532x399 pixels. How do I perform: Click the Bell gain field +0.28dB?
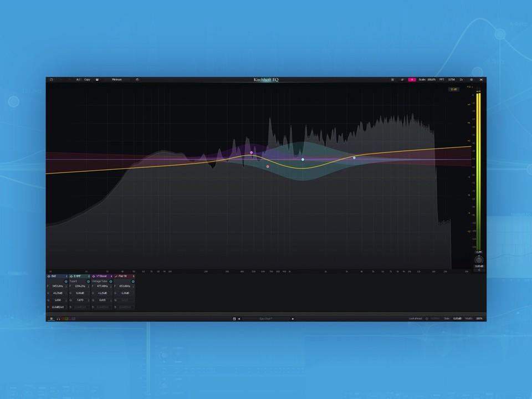pos(58,293)
